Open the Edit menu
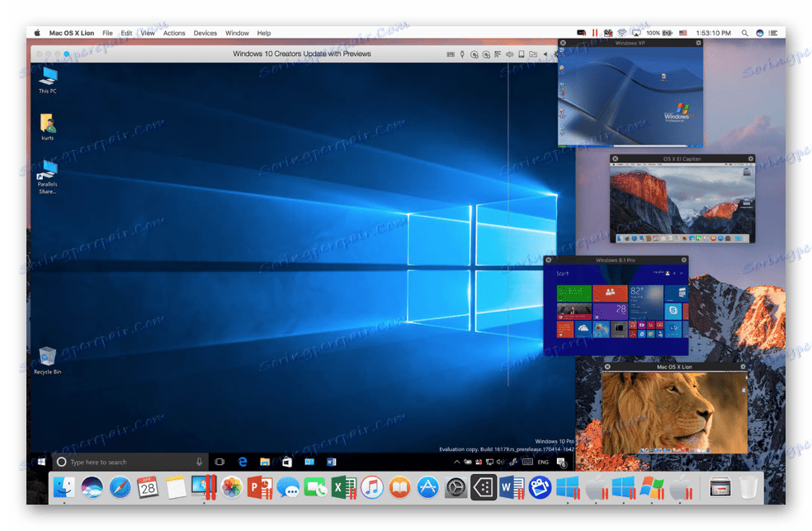Viewport: 812px width, 531px height. click(x=126, y=33)
